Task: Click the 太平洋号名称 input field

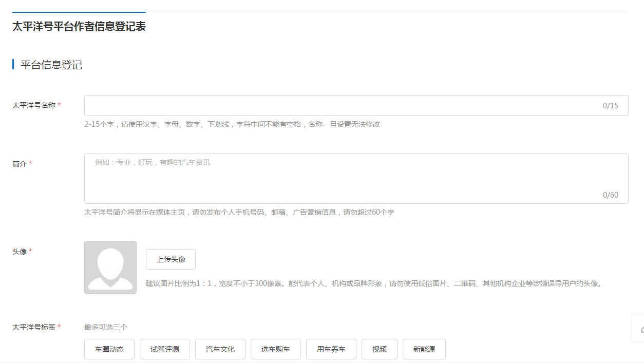Action: (356, 105)
